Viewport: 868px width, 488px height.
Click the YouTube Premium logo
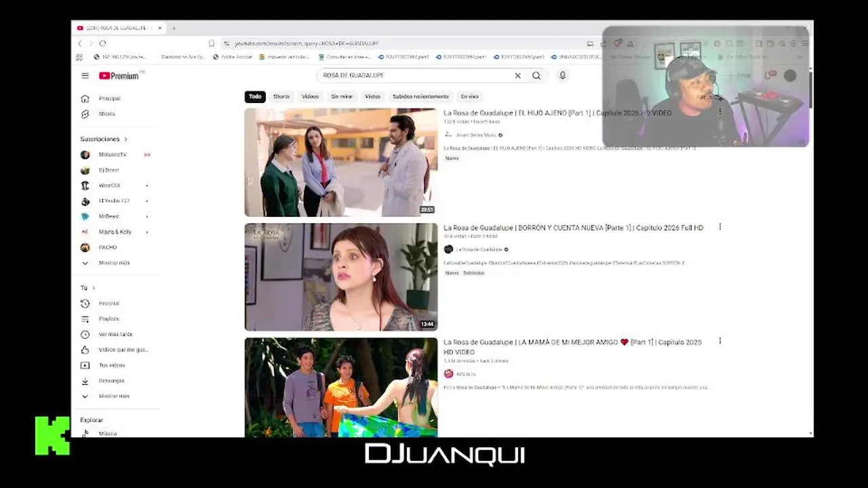pyautogui.click(x=119, y=76)
